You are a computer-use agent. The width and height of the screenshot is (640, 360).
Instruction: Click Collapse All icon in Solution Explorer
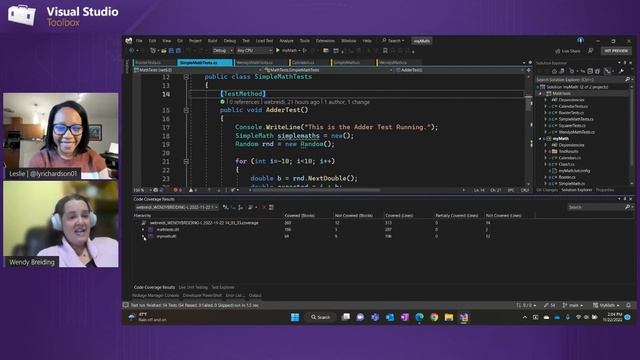[x=590, y=71]
